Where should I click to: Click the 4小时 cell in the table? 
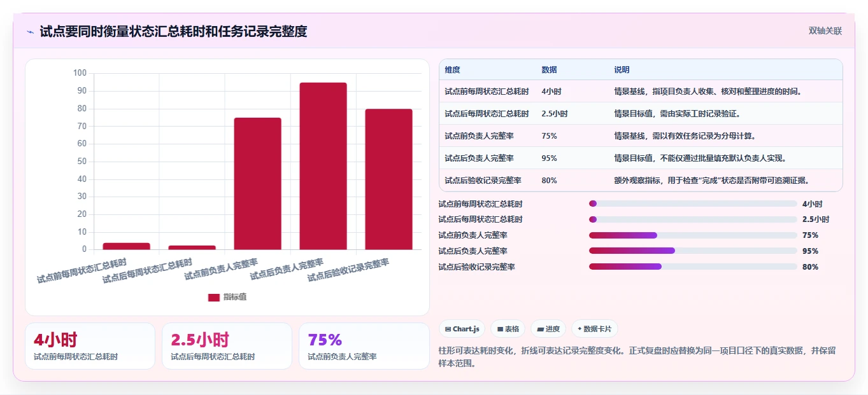pyautogui.click(x=551, y=92)
